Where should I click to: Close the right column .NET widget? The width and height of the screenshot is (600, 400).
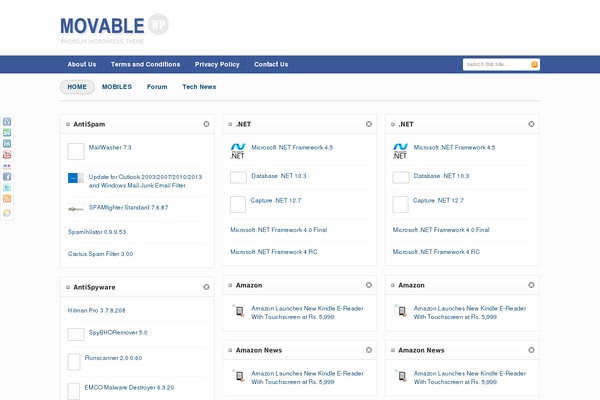pyautogui.click(x=531, y=124)
